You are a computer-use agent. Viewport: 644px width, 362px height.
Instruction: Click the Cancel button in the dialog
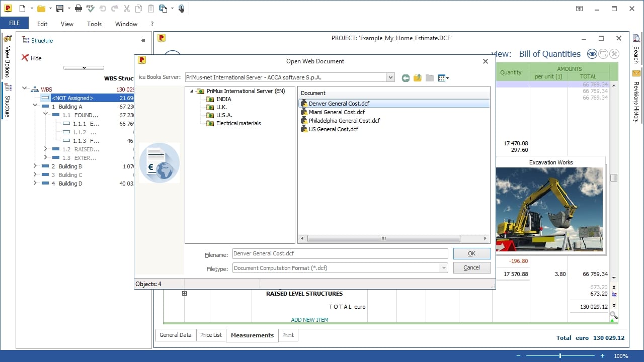[x=472, y=267]
